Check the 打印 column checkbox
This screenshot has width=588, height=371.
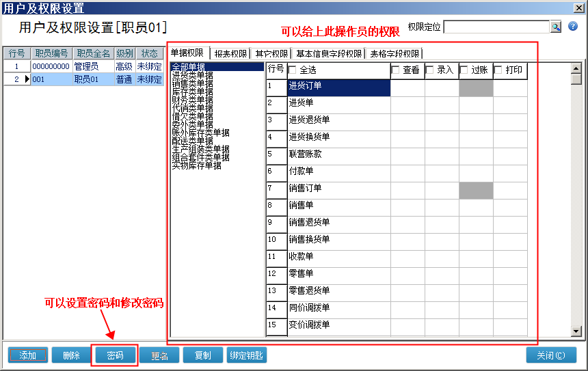pos(498,70)
